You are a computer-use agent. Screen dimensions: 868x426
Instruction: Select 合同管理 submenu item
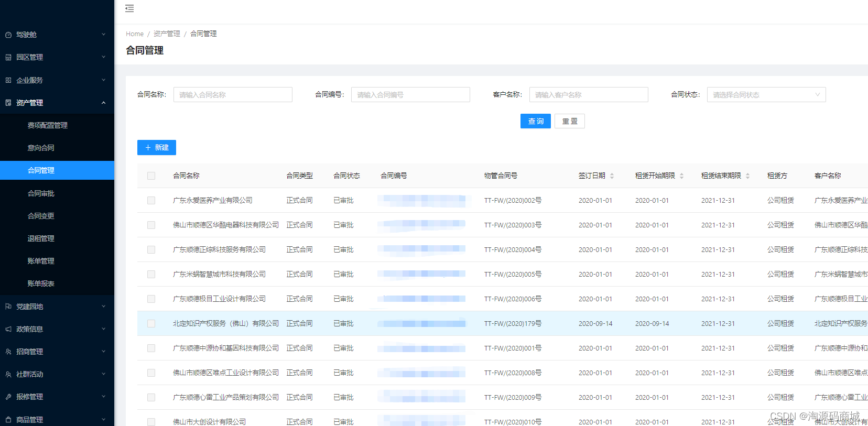pyautogui.click(x=57, y=170)
